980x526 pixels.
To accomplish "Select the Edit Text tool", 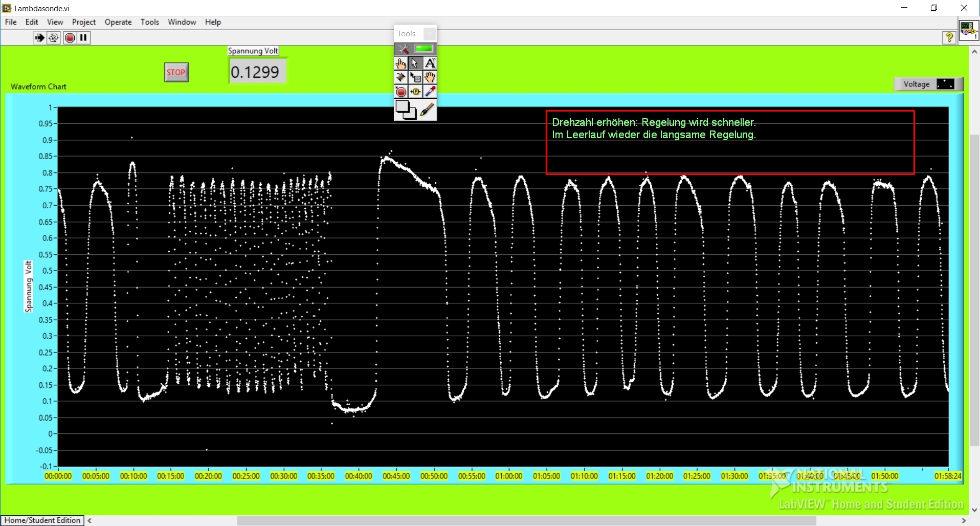I will (x=430, y=63).
